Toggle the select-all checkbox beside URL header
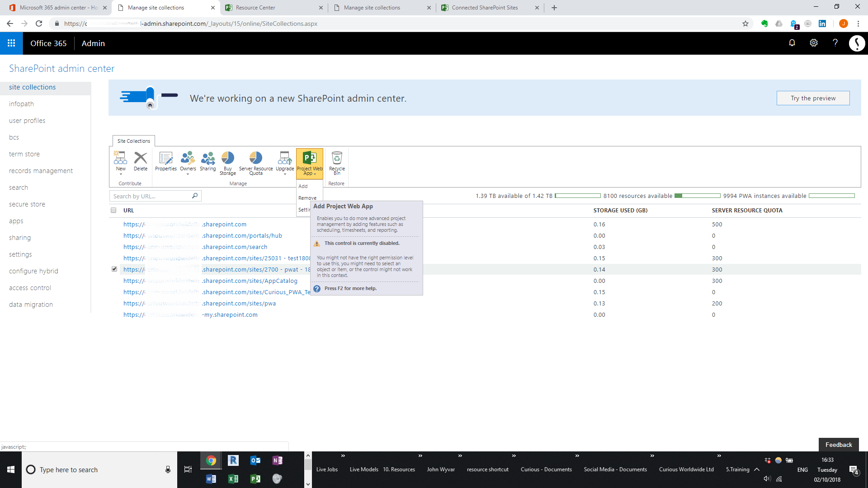The image size is (868, 488). click(x=113, y=210)
